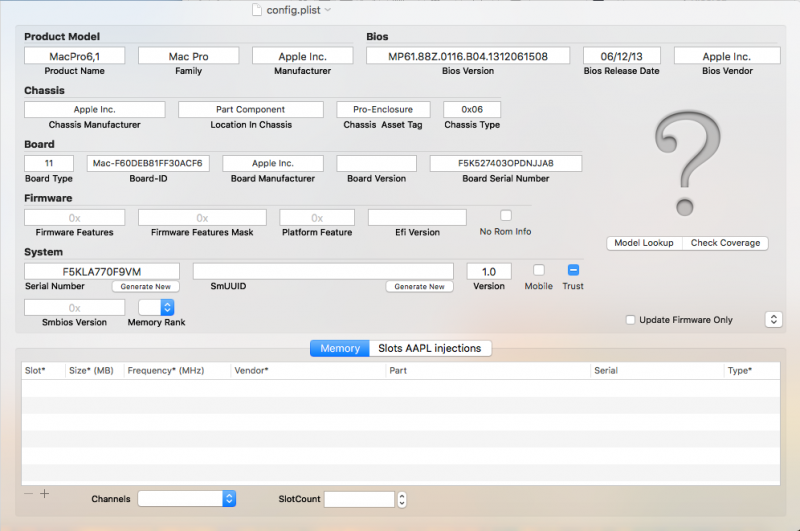Image resolution: width=800 pixels, height=531 pixels.
Task: Click the SmUUID input field
Action: 323,271
